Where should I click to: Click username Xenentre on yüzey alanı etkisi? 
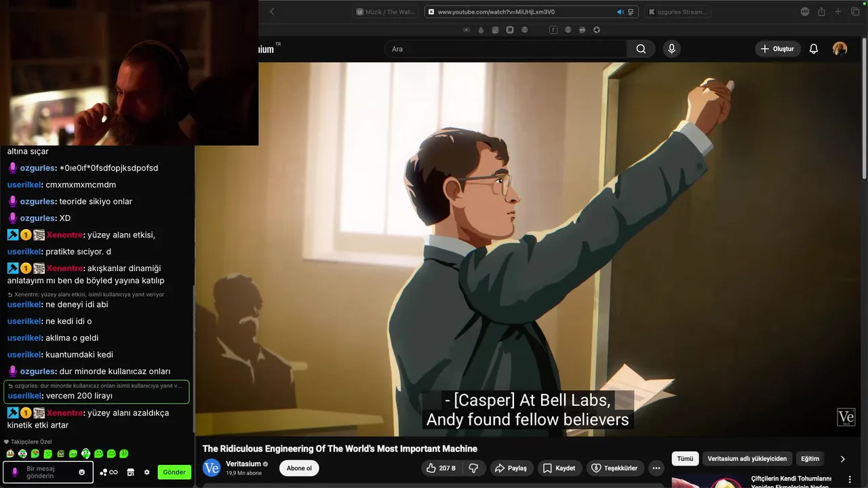click(x=65, y=235)
